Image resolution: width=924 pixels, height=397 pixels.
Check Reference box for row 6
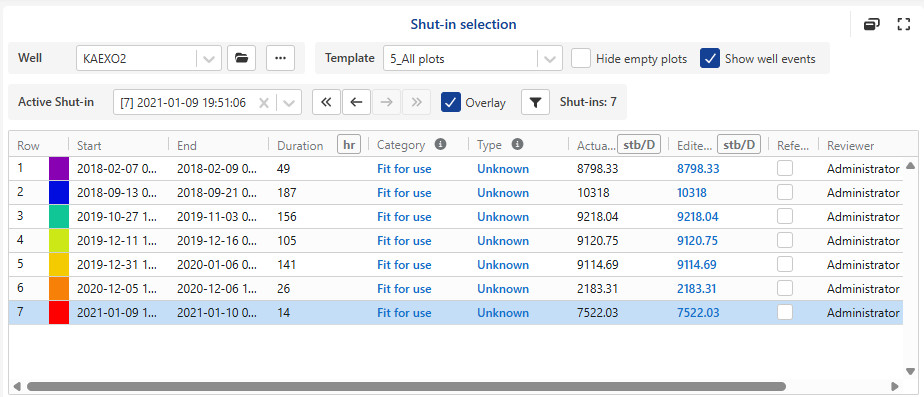pyautogui.click(x=784, y=289)
